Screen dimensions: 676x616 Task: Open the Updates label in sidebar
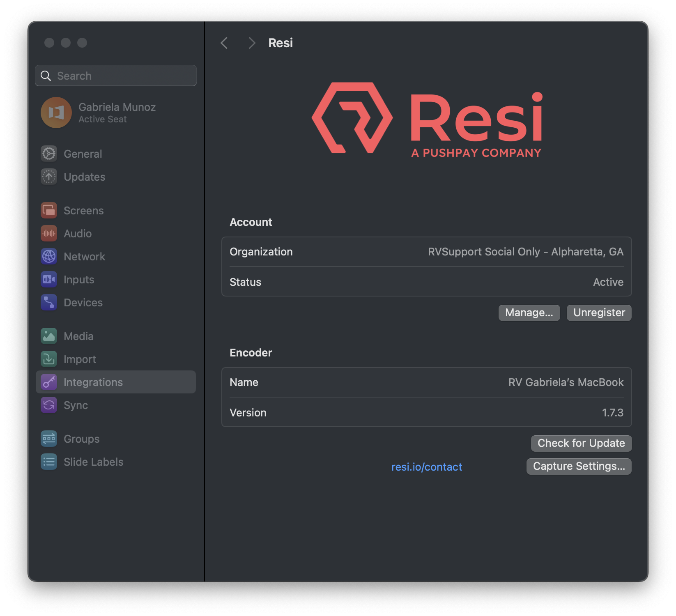click(x=85, y=177)
